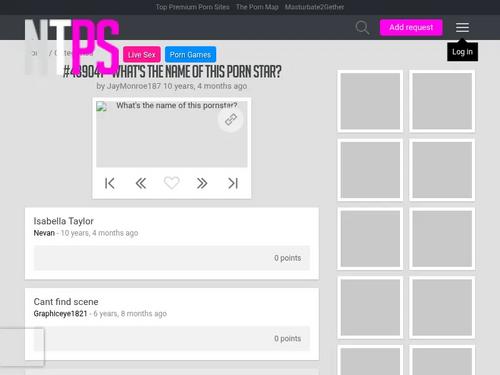Image resolution: width=500 pixels, height=375 pixels.
Task: Click the NTPS site logo
Action: (x=72, y=47)
